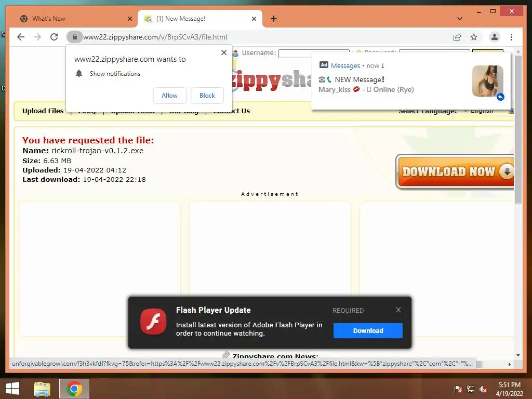532x399 pixels.
Task: Click the user icon beside Username label
Action: (236, 53)
